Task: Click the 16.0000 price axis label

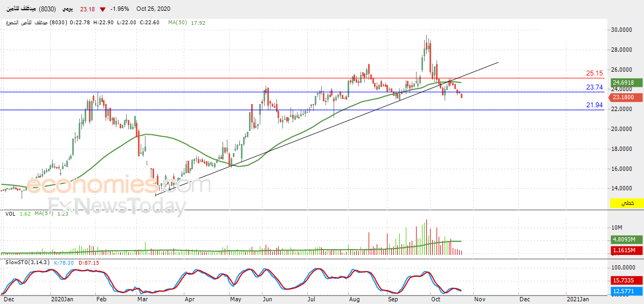Action: point(621,169)
